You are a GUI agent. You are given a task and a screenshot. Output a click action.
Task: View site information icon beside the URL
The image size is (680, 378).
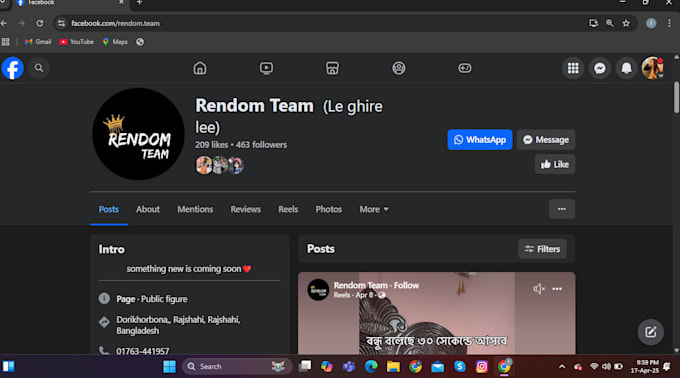(x=61, y=23)
